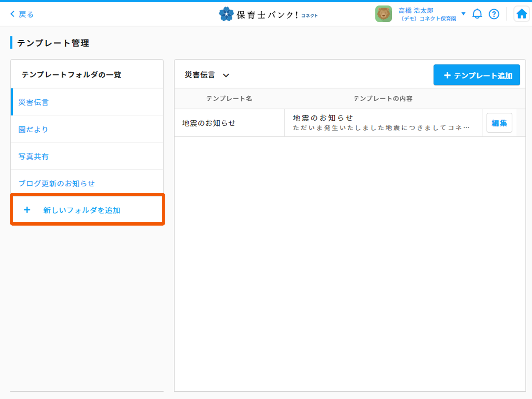
Task: Click the 保育士バンク! コネクト logo
Action: (x=268, y=14)
